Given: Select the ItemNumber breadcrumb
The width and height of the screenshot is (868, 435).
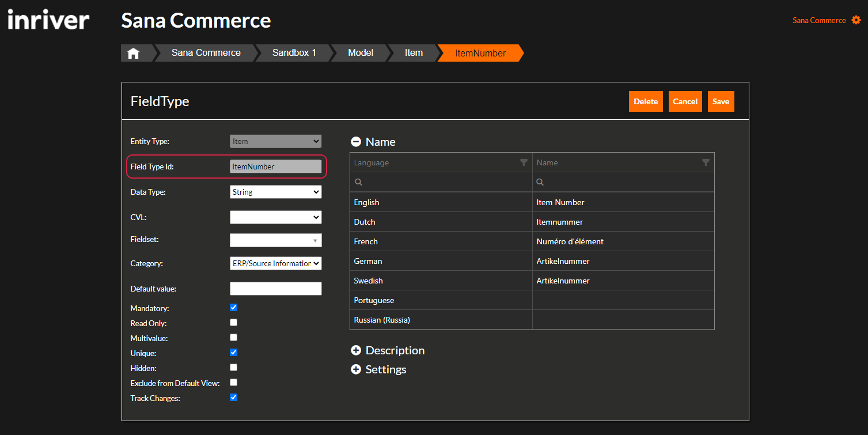Looking at the screenshot, I should [480, 53].
